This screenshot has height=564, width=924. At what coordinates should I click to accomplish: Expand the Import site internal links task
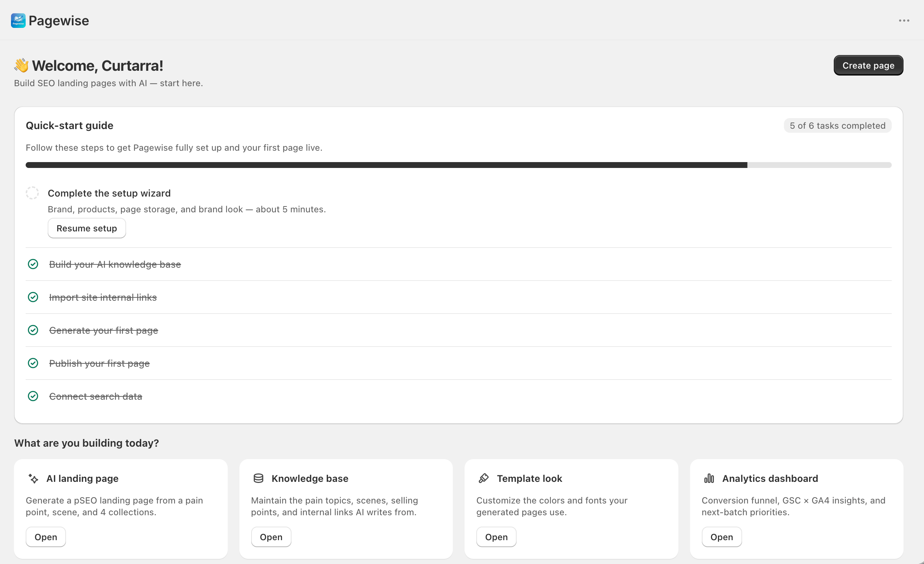tap(103, 297)
